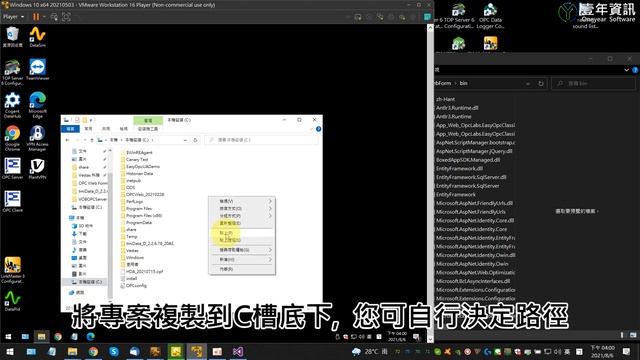The image size is (640, 360).
Task: Select LinkMaster 3 Configuration desktop icon
Action: (12, 270)
